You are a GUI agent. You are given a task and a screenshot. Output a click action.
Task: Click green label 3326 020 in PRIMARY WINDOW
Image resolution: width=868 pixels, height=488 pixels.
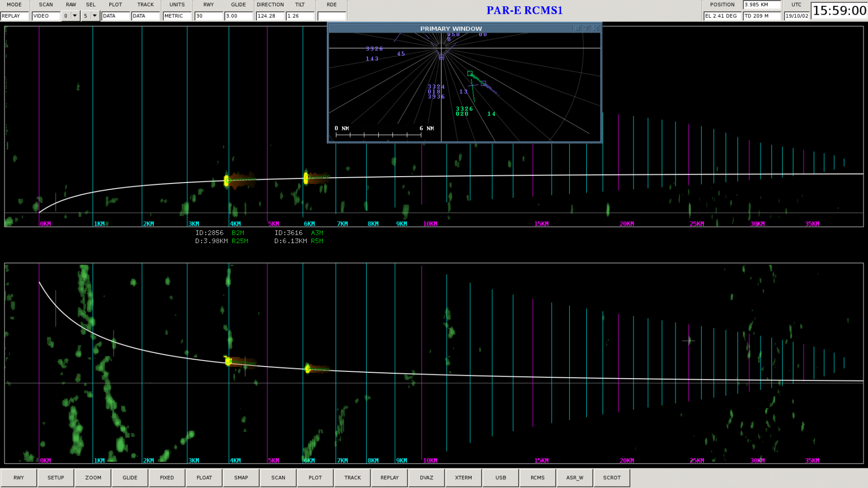[464, 111]
